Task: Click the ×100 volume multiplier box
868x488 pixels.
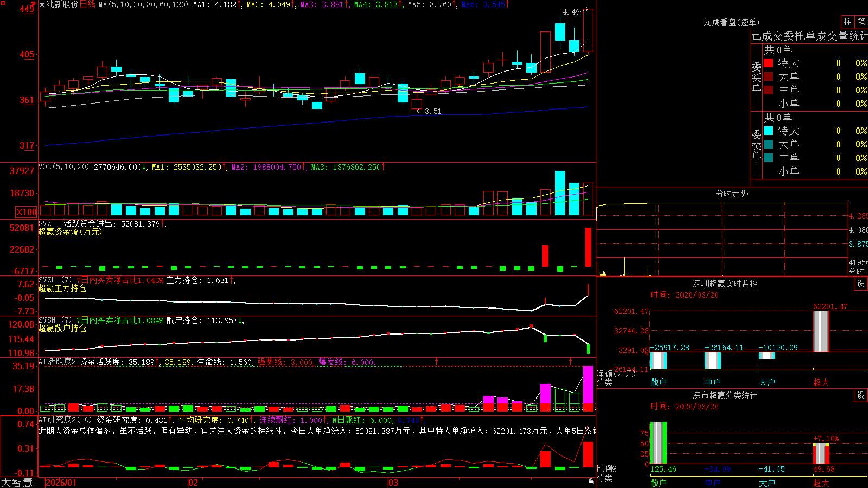Action: pos(26,212)
